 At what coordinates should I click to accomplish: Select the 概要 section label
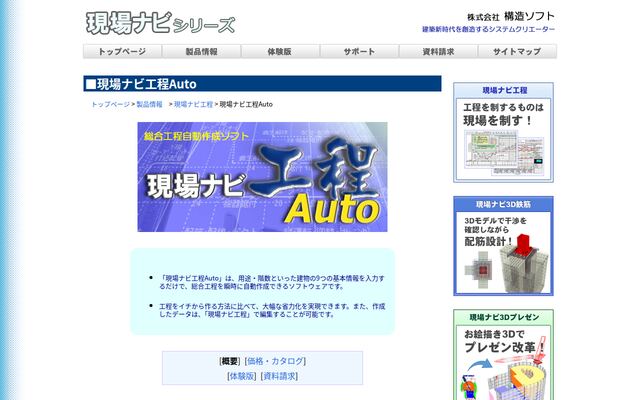click(x=229, y=361)
